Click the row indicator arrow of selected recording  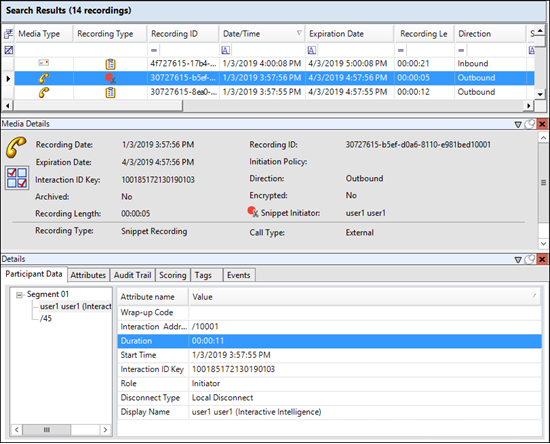[8, 78]
